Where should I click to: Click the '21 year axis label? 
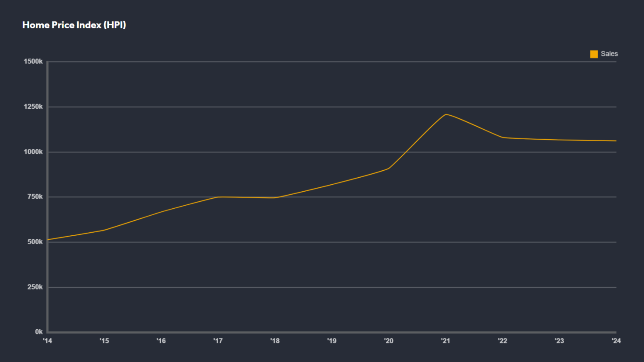[x=445, y=341]
